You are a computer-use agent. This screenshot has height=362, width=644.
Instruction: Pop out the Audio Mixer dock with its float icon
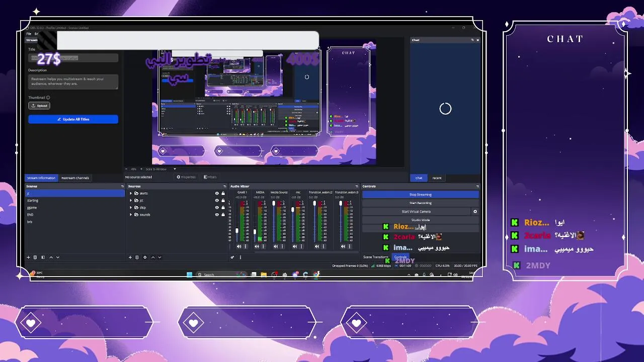[357, 186]
